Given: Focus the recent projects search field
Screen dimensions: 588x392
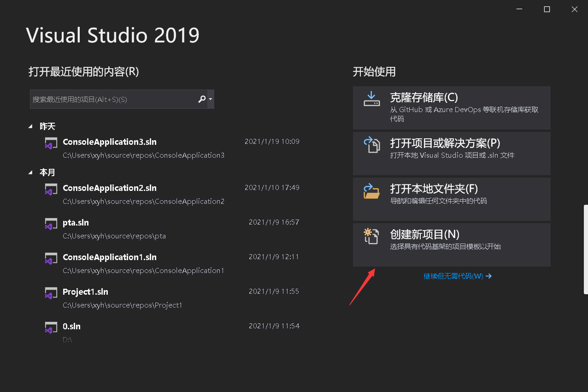Looking at the screenshot, I should (x=114, y=99).
